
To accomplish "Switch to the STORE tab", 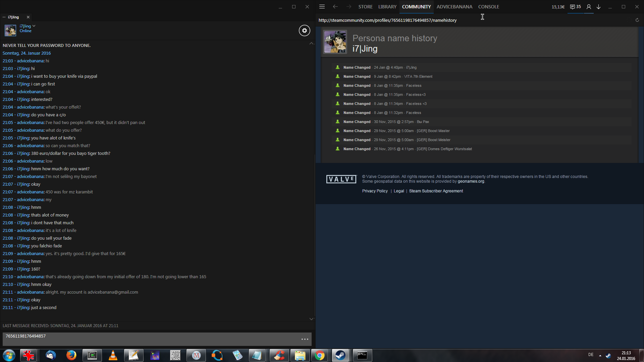I will [365, 7].
